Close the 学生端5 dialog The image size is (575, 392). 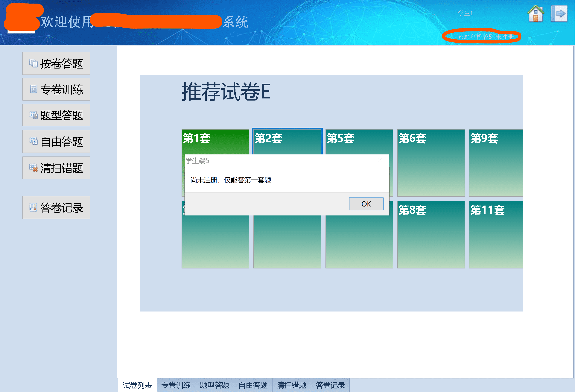point(380,161)
